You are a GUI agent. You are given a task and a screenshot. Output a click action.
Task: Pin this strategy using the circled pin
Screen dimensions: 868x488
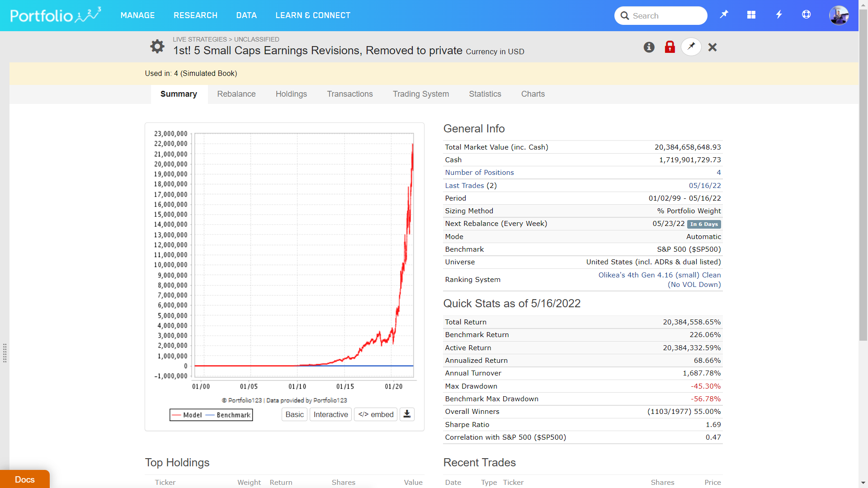tap(691, 47)
